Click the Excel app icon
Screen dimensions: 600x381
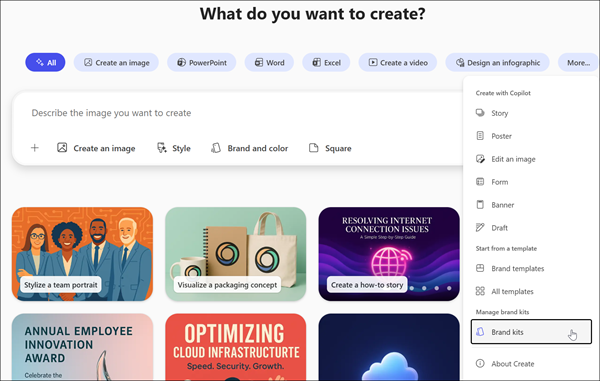tap(316, 62)
